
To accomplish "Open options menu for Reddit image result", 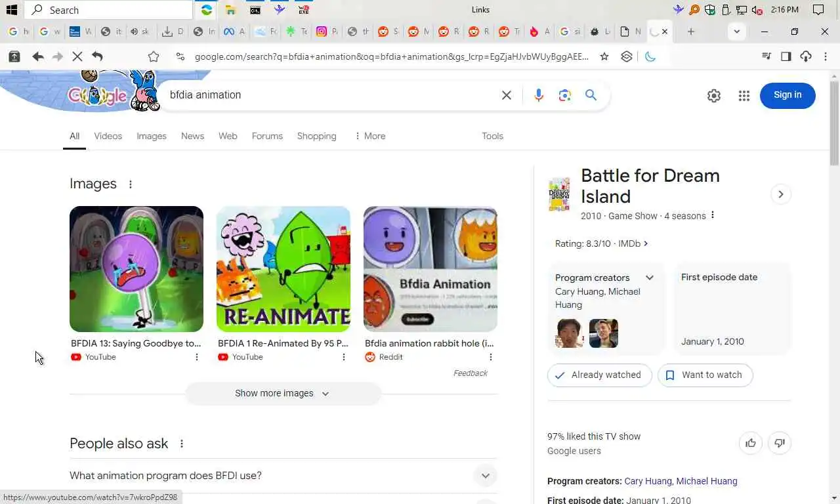I will [491, 357].
